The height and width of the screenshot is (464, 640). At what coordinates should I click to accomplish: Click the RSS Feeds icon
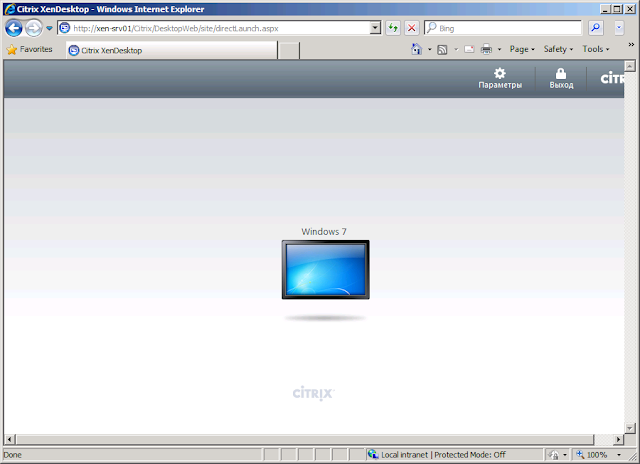tap(442, 50)
